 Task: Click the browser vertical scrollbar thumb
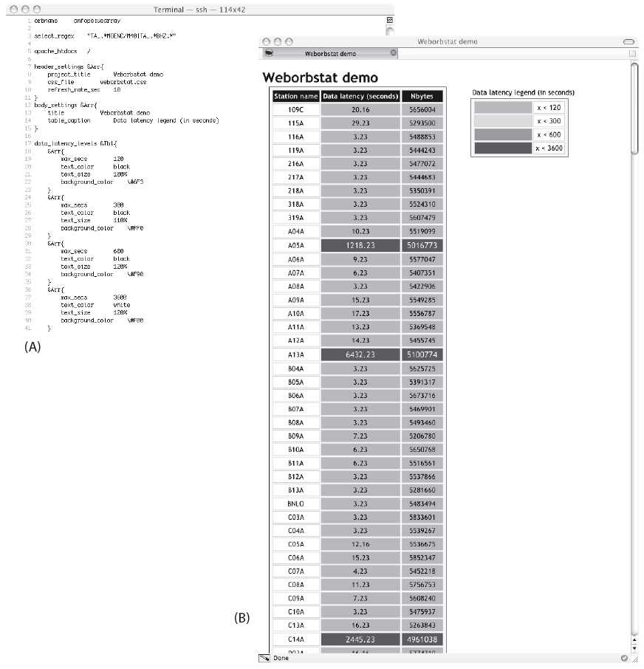pos(634,109)
